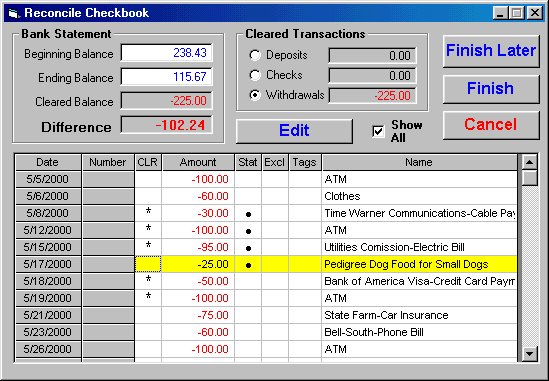Unmark cleared asterisk on 5/19/2000 row

(x=148, y=298)
